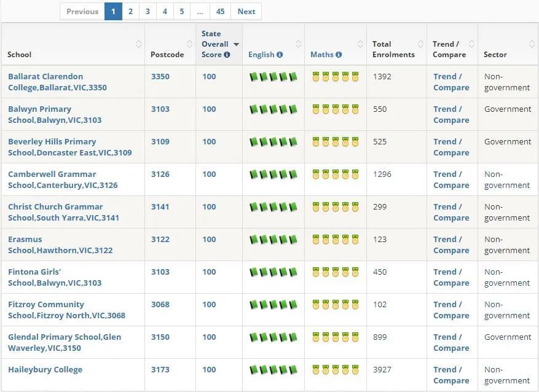The image size is (539, 392).
Task: Click the English book rating for Fintona Girls' School
Action: pyautogui.click(x=273, y=272)
